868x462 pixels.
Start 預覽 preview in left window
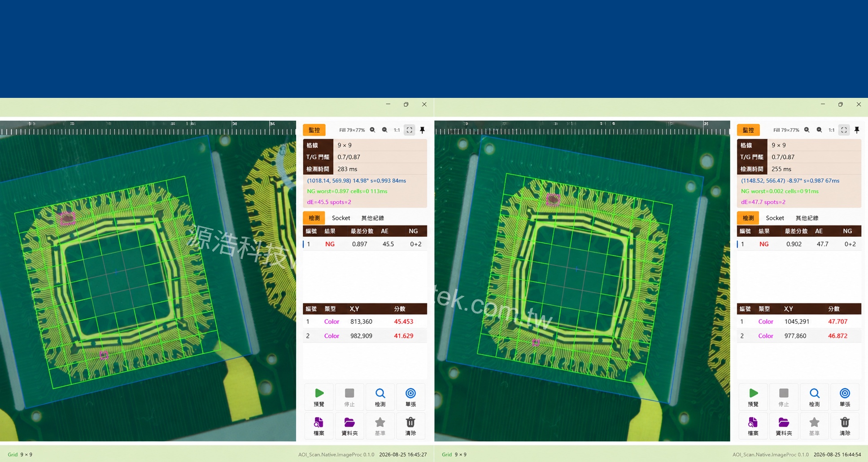coord(319,397)
